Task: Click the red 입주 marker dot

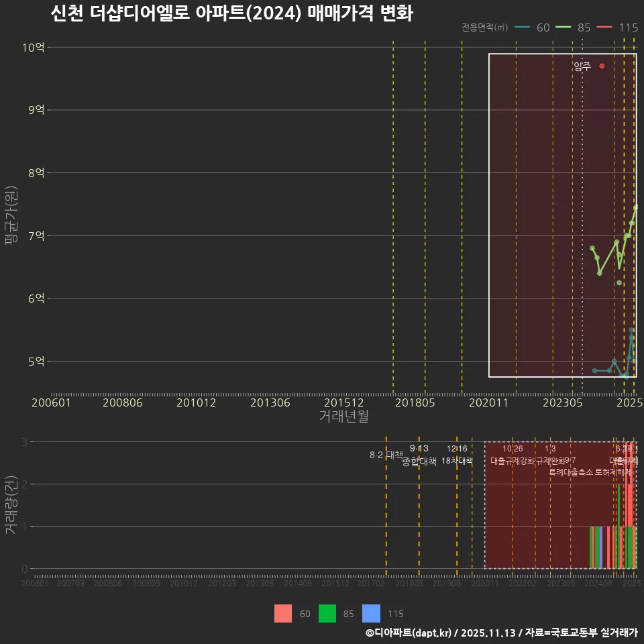Action: pos(602,66)
